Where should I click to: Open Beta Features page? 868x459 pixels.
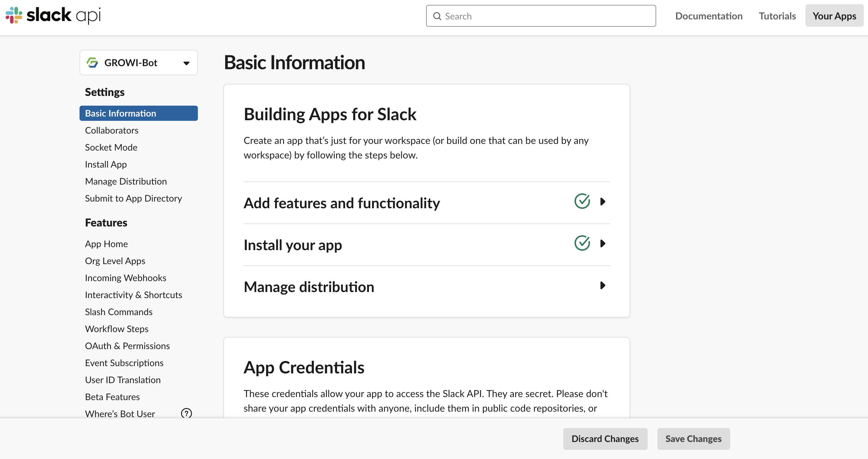pos(112,397)
